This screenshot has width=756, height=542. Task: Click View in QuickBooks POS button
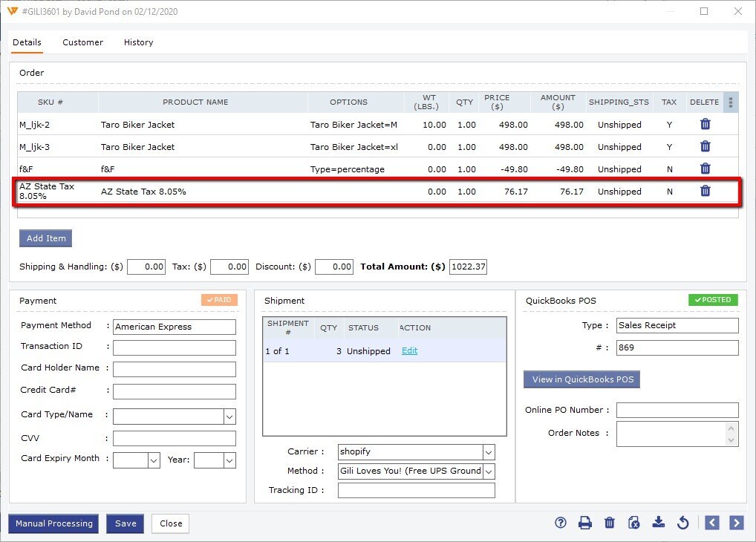(582, 379)
